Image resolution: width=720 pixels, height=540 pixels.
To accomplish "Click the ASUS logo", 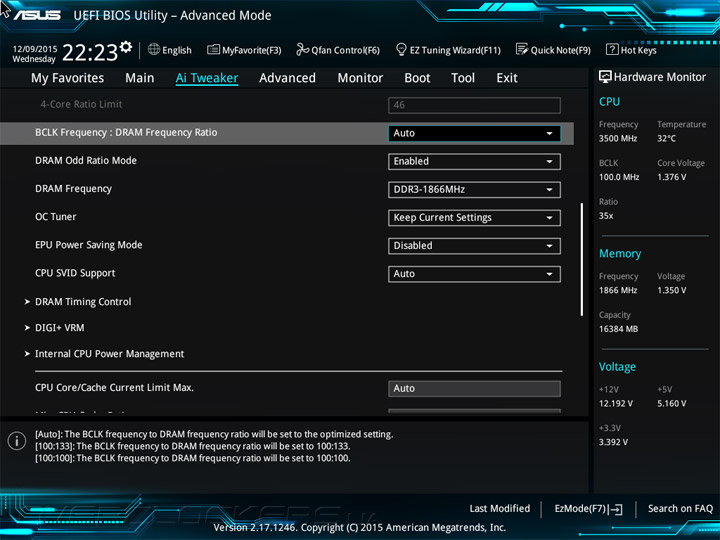I will point(38,15).
